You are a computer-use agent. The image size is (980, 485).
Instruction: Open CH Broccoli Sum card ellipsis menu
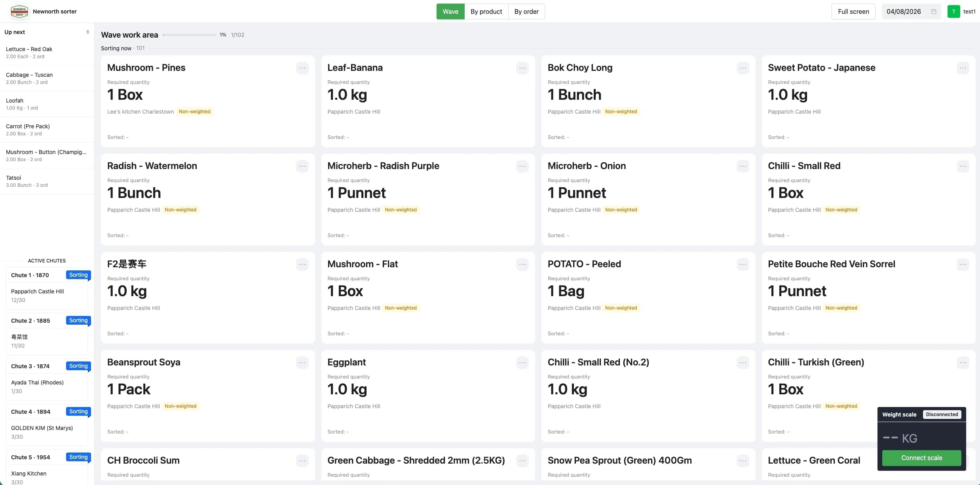pyautogui.click(x=302, y=461)
